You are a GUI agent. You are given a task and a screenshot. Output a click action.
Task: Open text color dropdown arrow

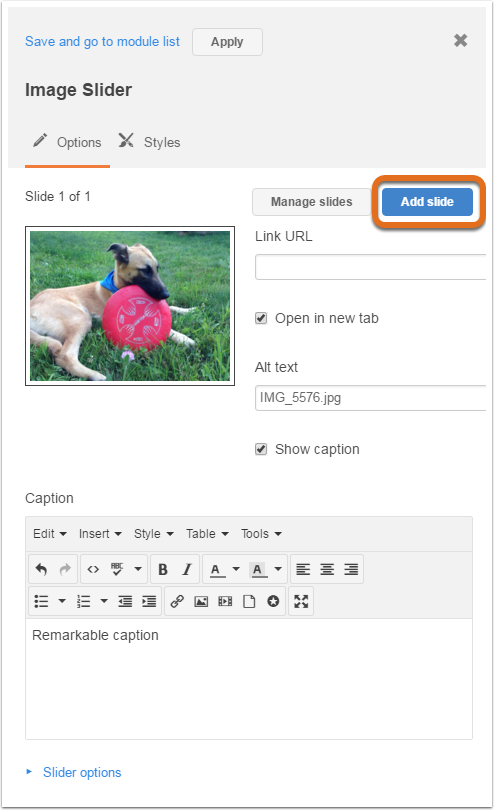[x=236, y=569]
